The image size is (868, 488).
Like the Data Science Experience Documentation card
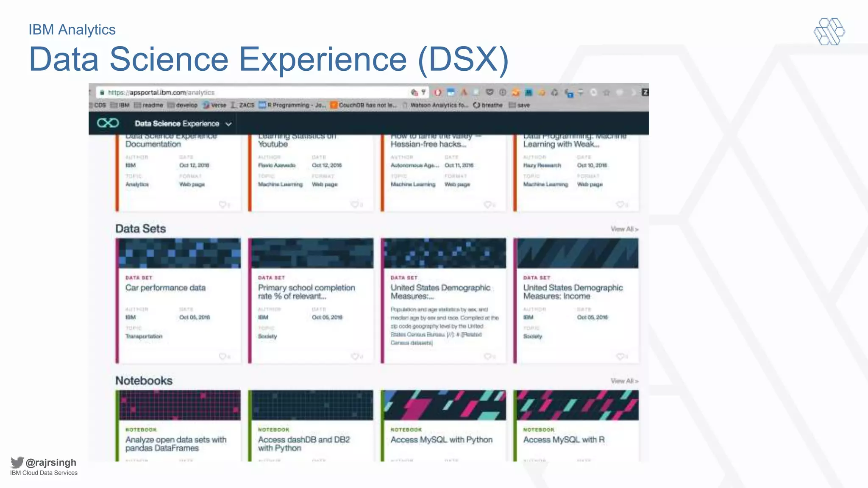(223, 205)
